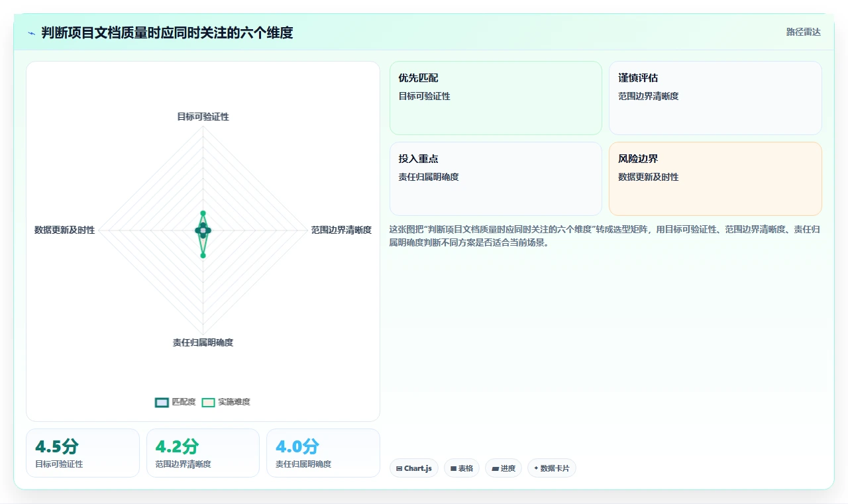Click the pulse icon before the page title
This screenshot has height=504, width=848.
click(x=32, y=33)
